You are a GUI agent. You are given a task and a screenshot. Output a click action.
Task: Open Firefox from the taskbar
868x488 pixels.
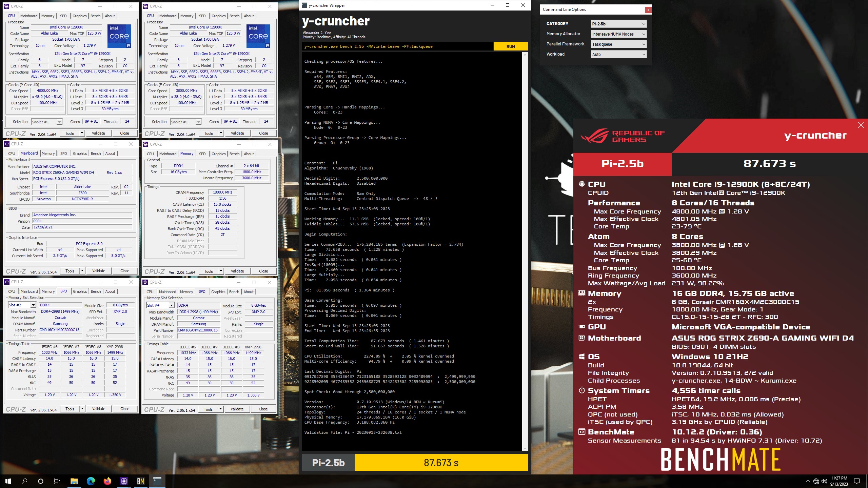point(107,481)
